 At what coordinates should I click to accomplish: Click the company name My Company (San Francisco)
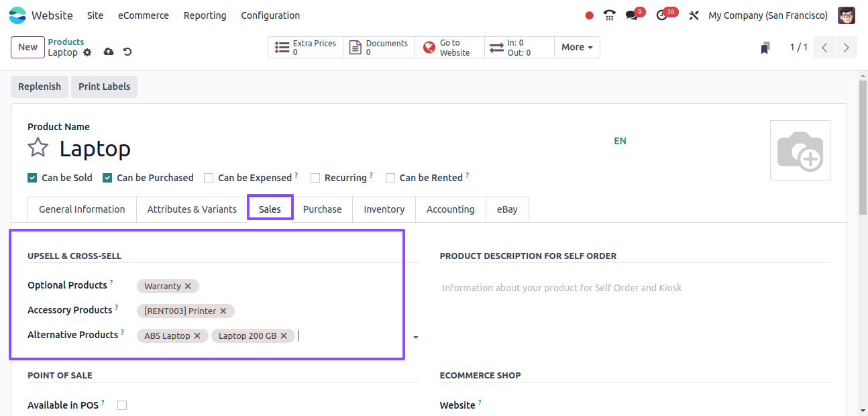[x=768, y=15]
